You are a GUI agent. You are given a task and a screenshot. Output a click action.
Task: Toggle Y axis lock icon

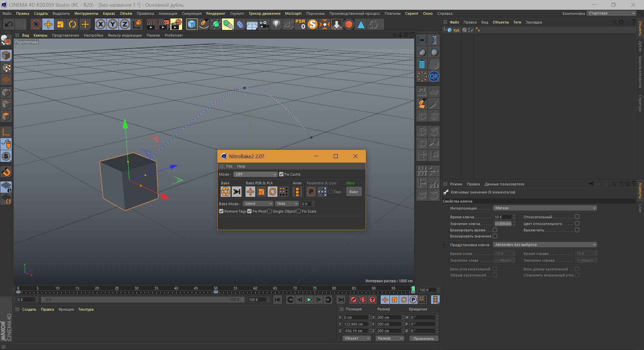pyautogui.click(x=113, y=24)
